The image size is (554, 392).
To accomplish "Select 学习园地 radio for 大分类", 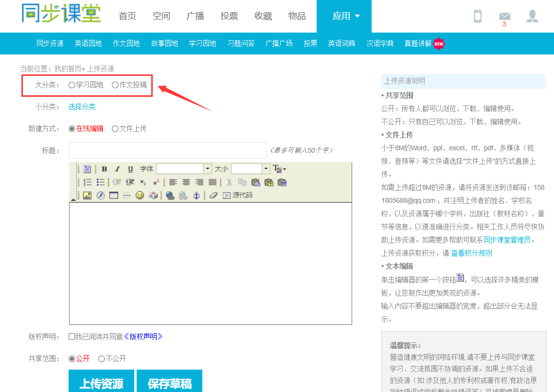I will click(x=71, y=85).
